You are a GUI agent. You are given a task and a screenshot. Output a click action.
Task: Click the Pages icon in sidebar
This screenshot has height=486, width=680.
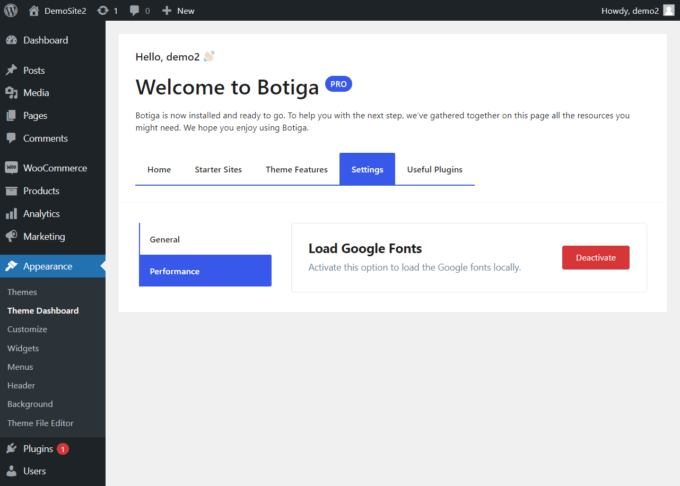coord(11,115)
